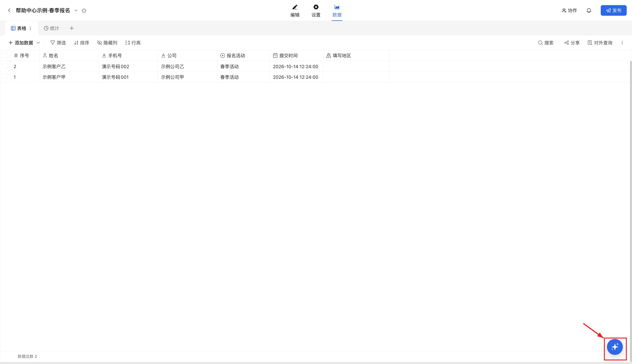The height and width of the screenshot is (364, 632).
Task: Click the cell 演示号码 002
Action: [x=128, y=67]
